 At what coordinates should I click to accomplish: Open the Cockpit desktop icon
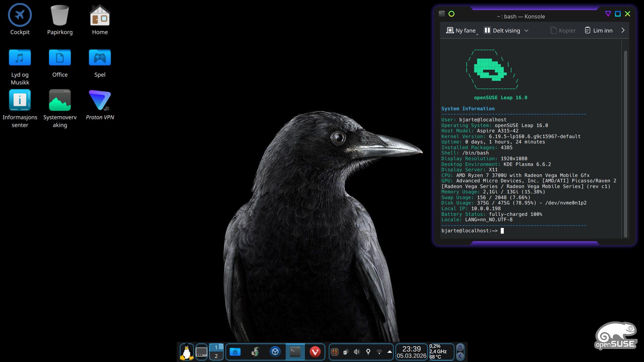tap(20, 15)
